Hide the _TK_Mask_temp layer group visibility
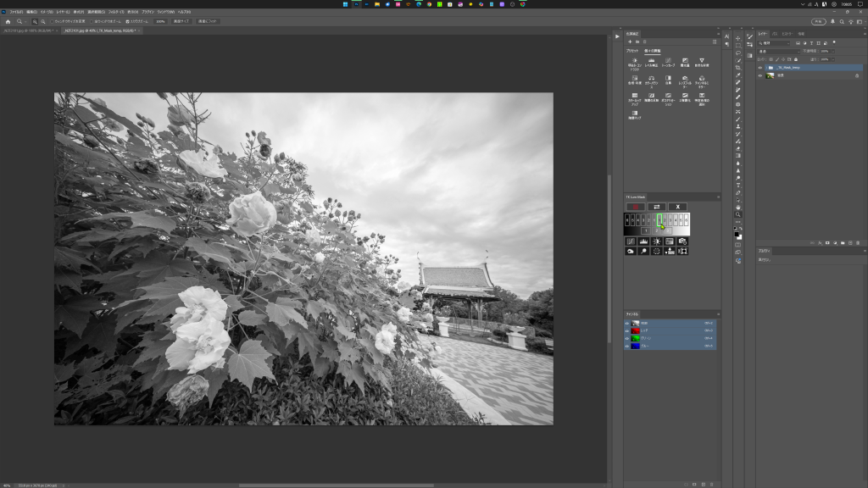Image resolution: width=868 pixels, height=488 pixels. click(759, 67)
